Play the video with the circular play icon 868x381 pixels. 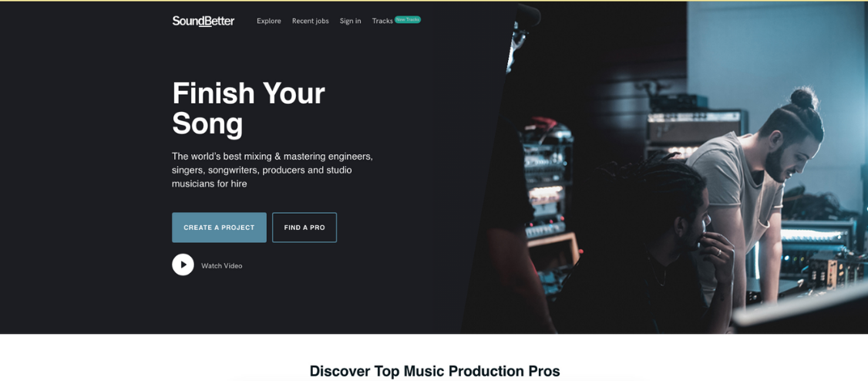183,265
